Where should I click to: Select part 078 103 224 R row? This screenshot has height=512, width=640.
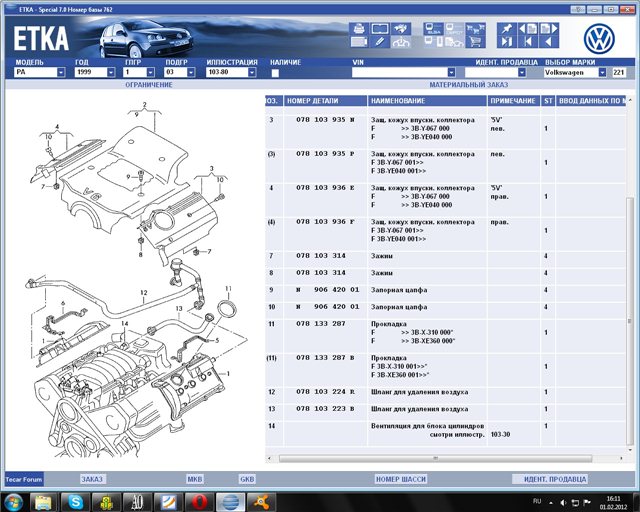pos(445,392)
